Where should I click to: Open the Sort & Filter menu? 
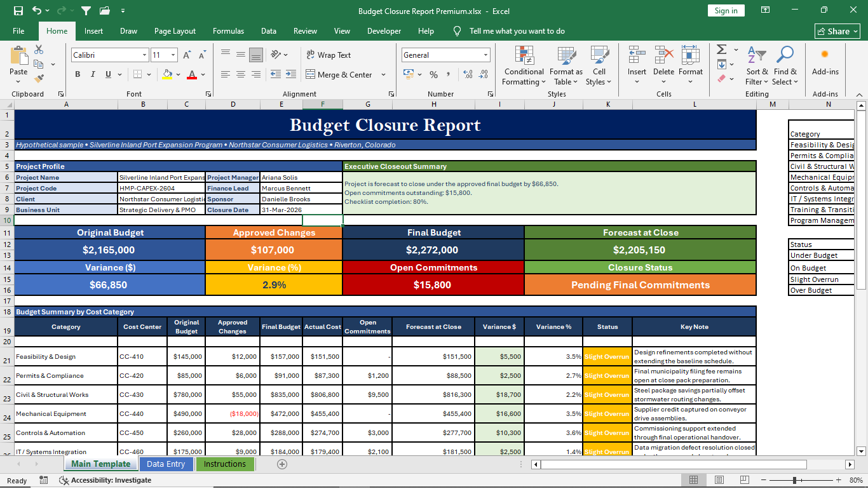tap(757, 66)
